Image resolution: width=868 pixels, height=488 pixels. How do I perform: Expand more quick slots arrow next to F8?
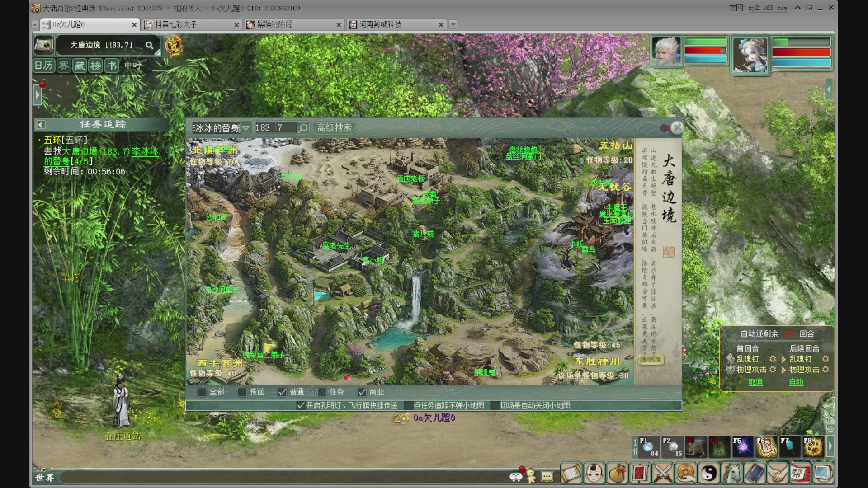[830, 447]
